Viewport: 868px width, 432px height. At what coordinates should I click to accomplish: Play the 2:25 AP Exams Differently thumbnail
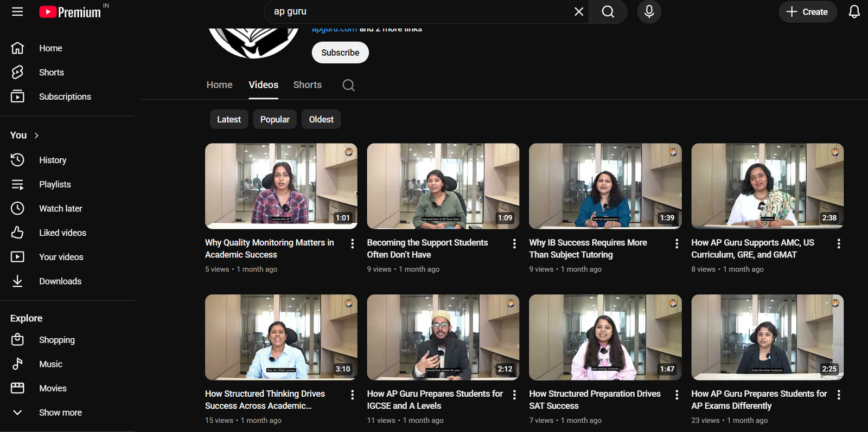(768, 337)
